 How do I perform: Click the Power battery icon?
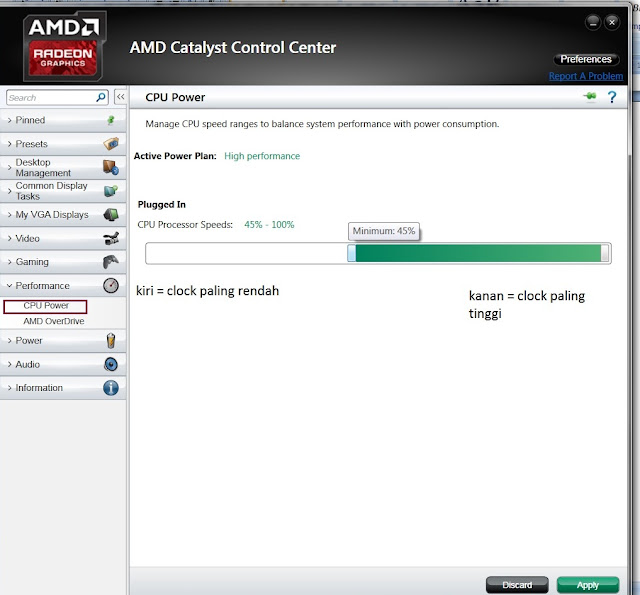point(111,340)
